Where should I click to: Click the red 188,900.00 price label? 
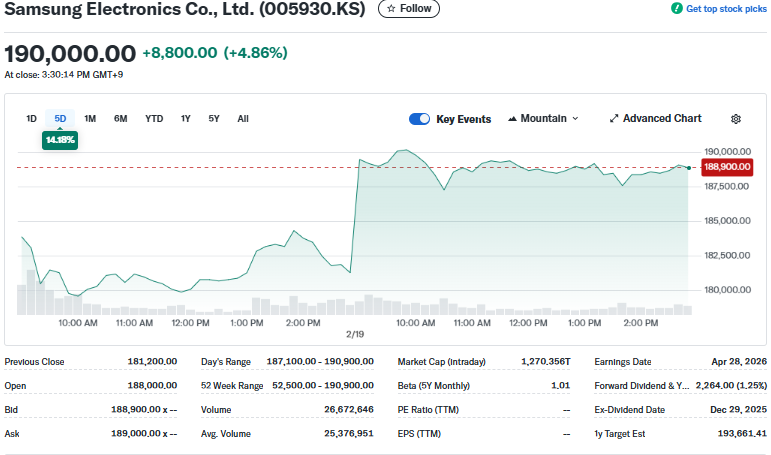[x=727, y=167]
